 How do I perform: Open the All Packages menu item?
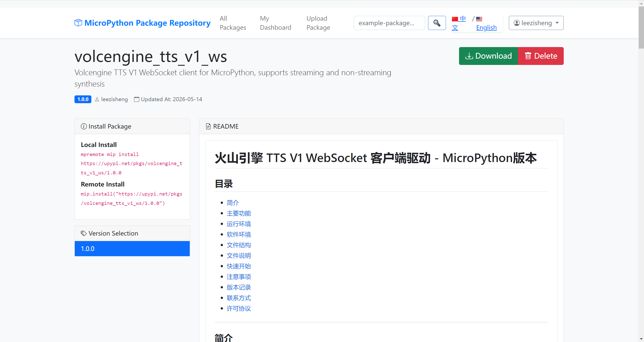point(233,23)
